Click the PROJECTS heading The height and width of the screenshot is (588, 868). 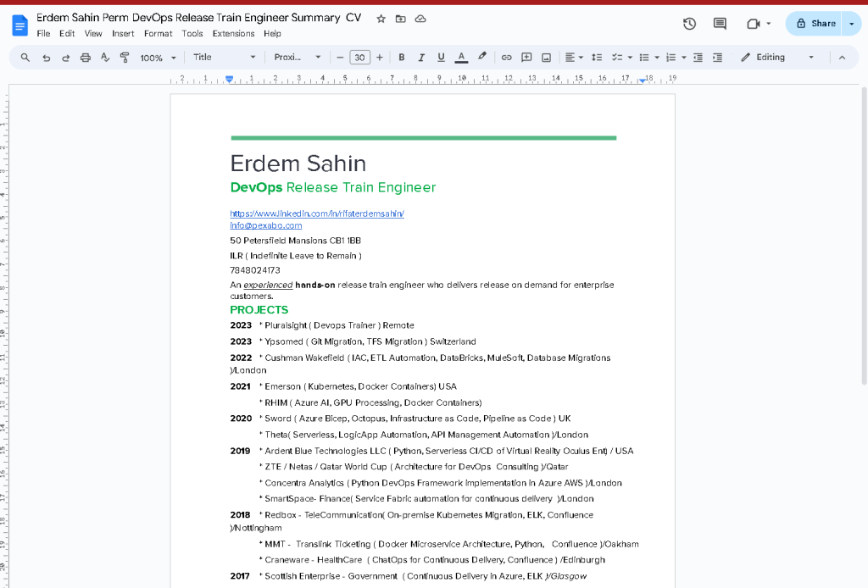[x=259, y=310]
